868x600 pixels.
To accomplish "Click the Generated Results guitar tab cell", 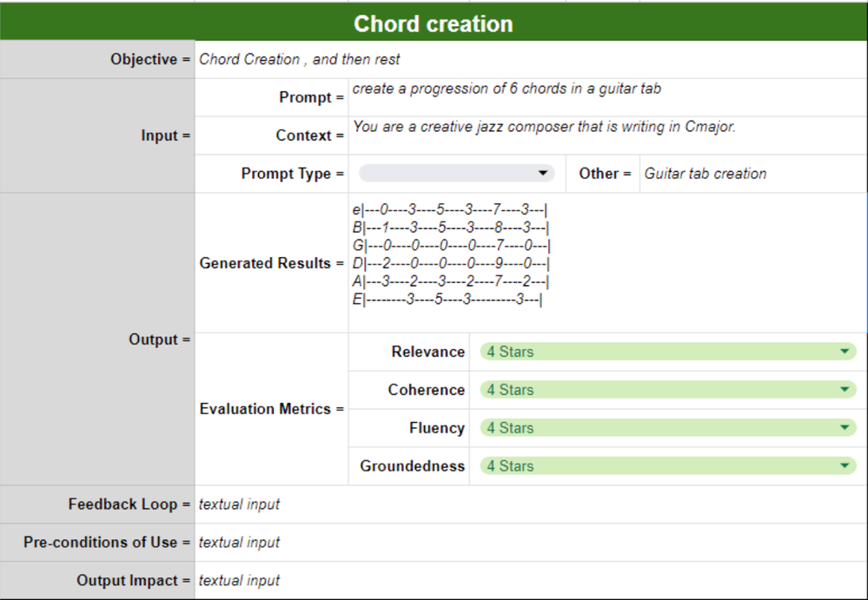I will (607, 263).
